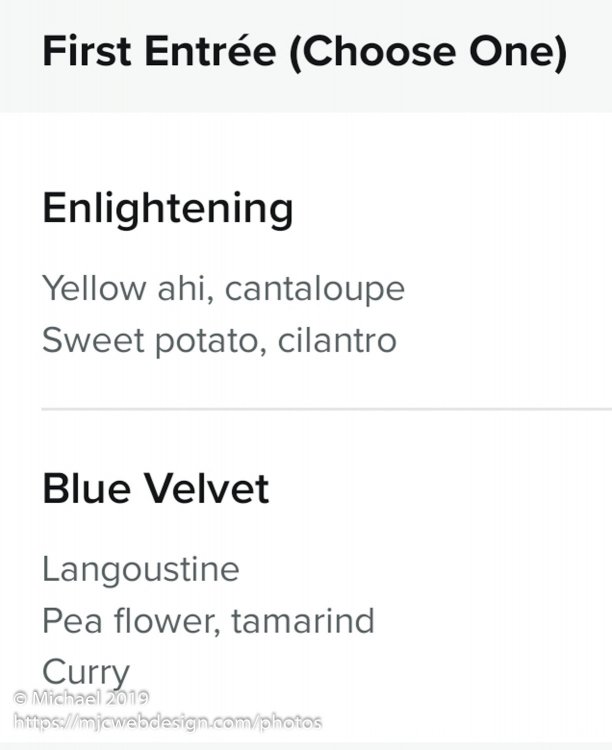The height and width of the screenshot is (750, 612).
Task: Click the word tamarind
Action: click(303, 620)
